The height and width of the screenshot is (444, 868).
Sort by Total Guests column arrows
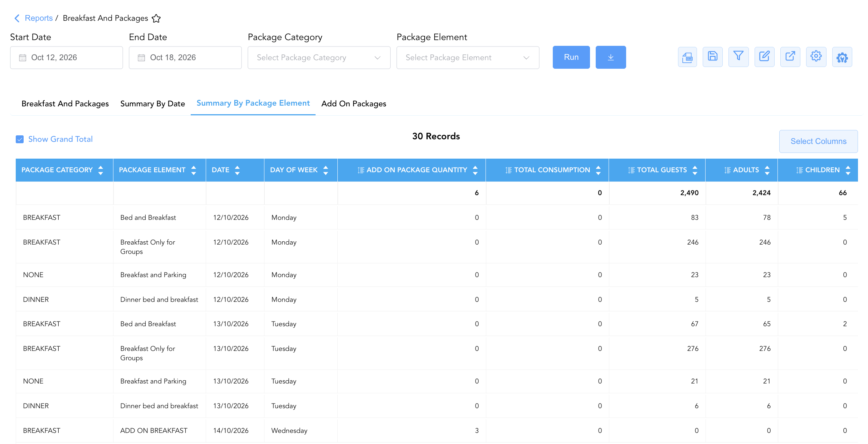(695, 170)
